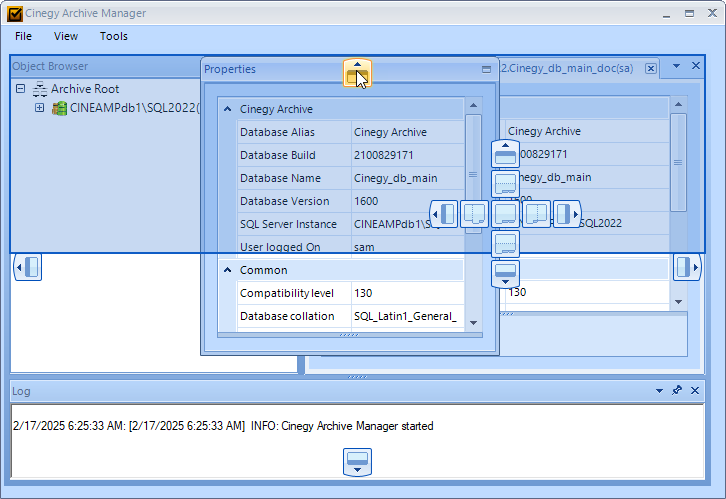Viewport: 726px width, 499px height.
Task: Toggle auto-hide pin on the Log panel
Action: click(677, 390)
